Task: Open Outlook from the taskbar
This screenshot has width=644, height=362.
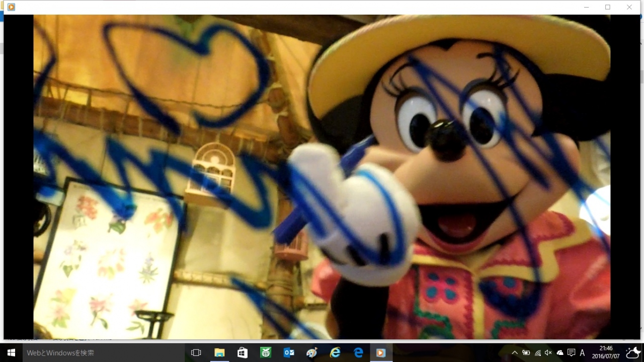Action: pos(289,353)
